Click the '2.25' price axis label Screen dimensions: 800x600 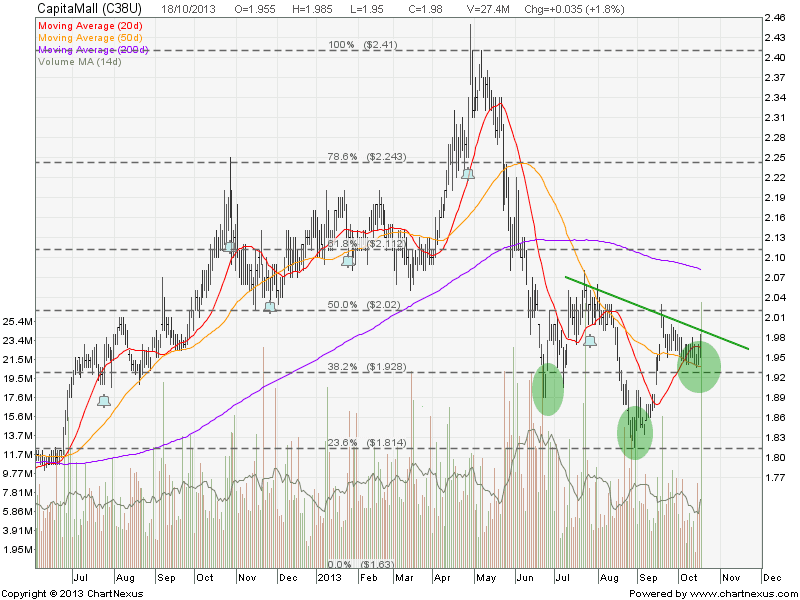(775, 158)
